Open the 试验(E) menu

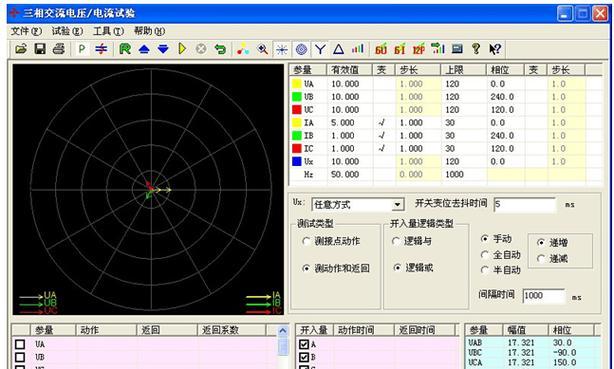pyautogui.click(x=67, y=31)
